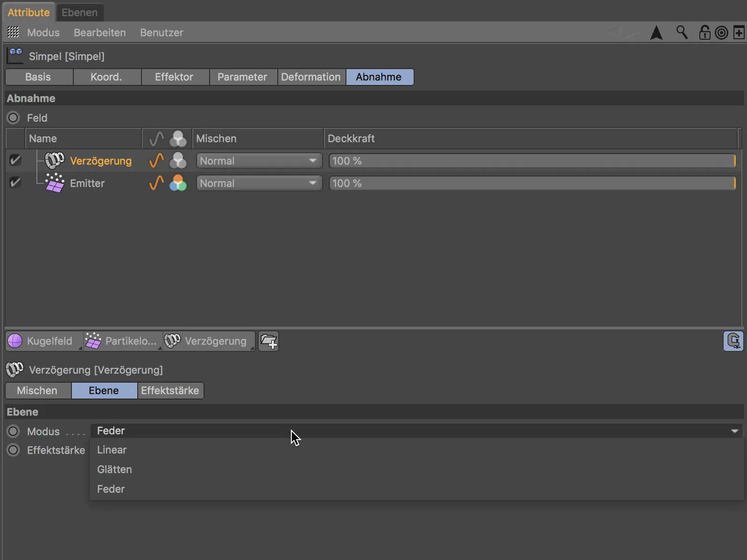Image resolution: width=747 pixels, height=560 pixels.
Task: Click the Effektstärke animation circle toggle
Action: 13,450
